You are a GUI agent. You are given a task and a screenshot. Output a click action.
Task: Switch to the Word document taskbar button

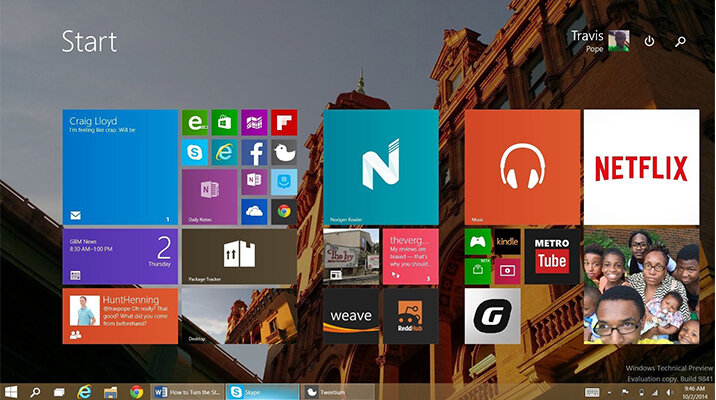click(187, 392)
